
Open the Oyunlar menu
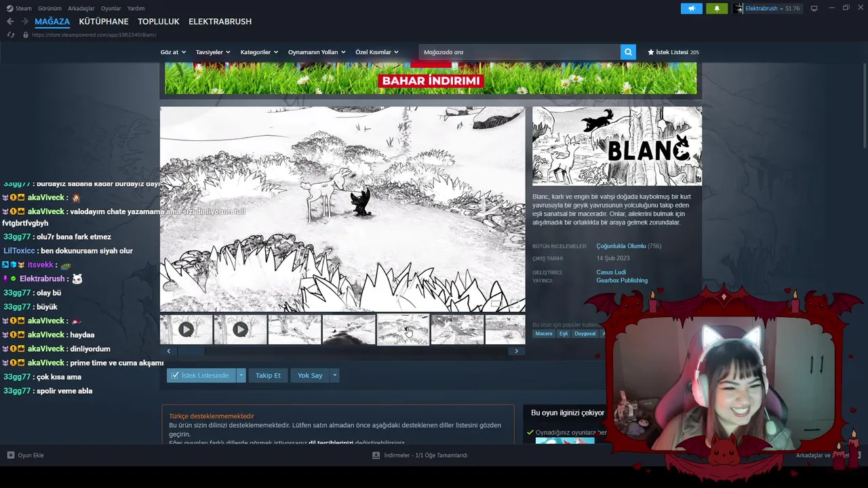tap(111, 8)
